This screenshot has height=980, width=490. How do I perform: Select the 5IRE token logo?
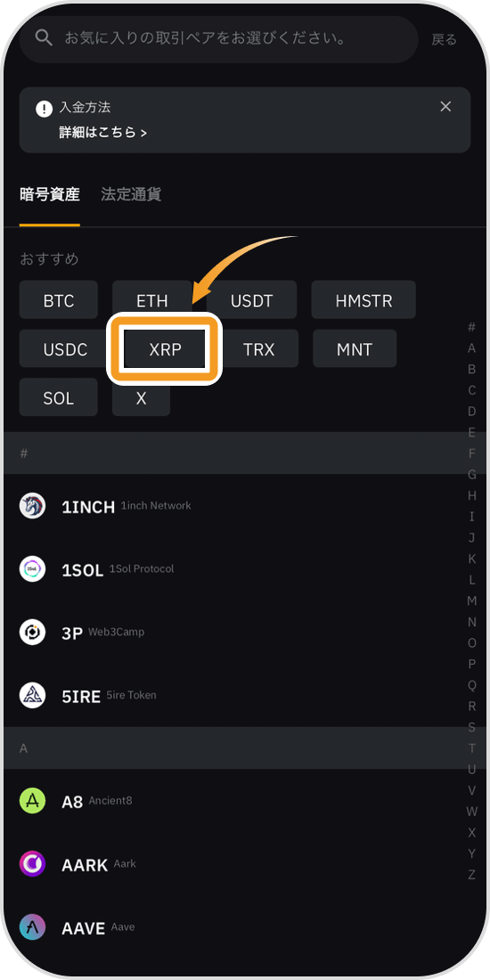click(32, 695)
